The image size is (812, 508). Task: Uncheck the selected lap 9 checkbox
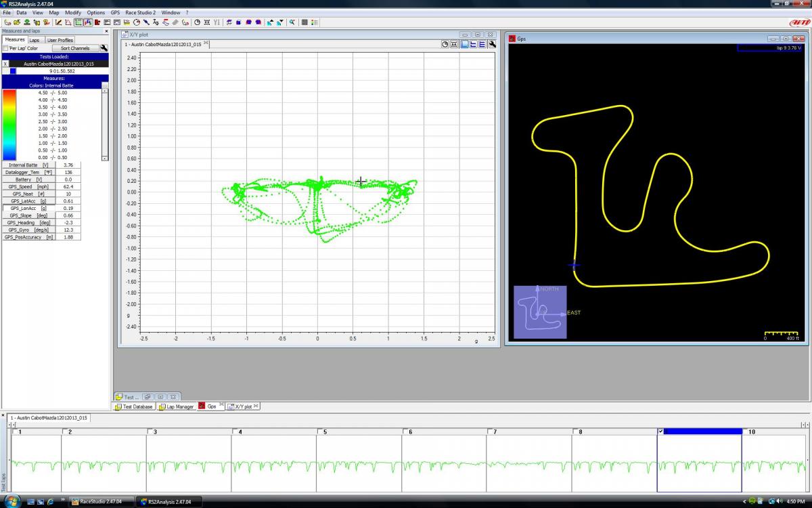pos(660,431)
